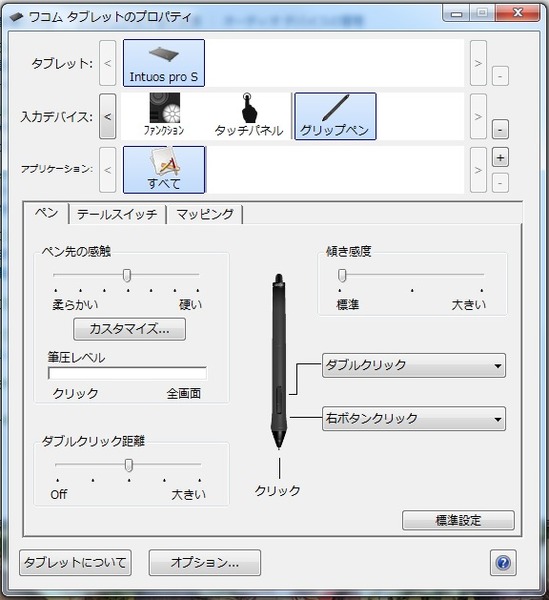Image resolution: width=549 pixels, height=600 pixels.
Task: Select the Intuos pro S tablet icon
Action: (164, 63)
